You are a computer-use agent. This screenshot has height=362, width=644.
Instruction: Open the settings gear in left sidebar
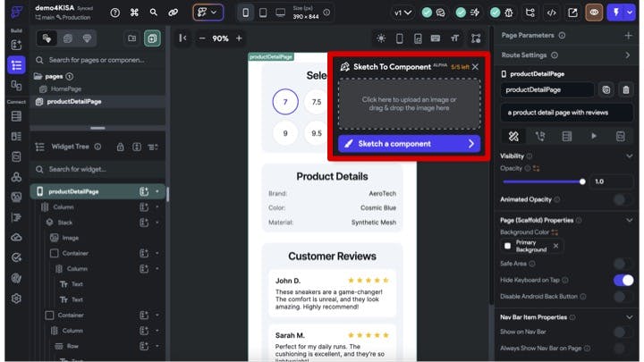click(16, 299)
